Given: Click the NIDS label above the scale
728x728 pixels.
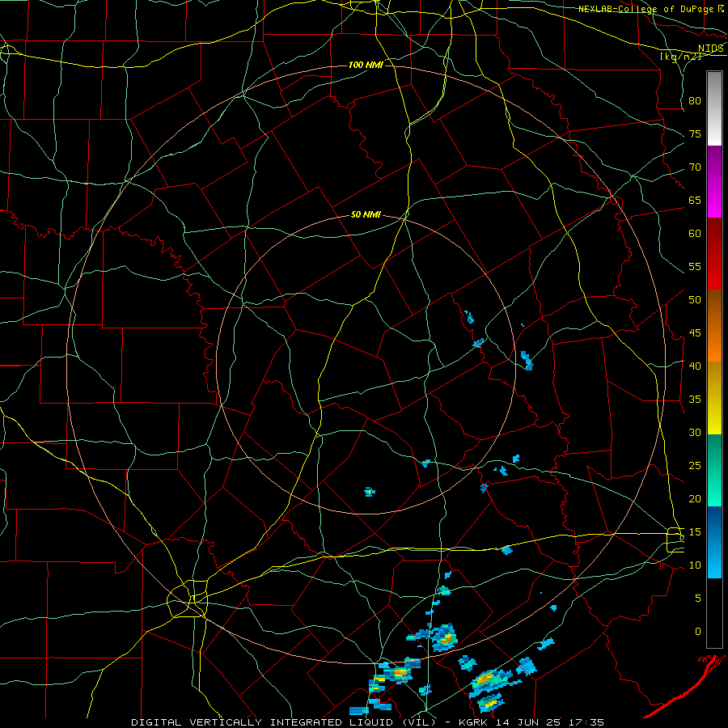Looking at the screenshot, I should [x=710, y=48].
